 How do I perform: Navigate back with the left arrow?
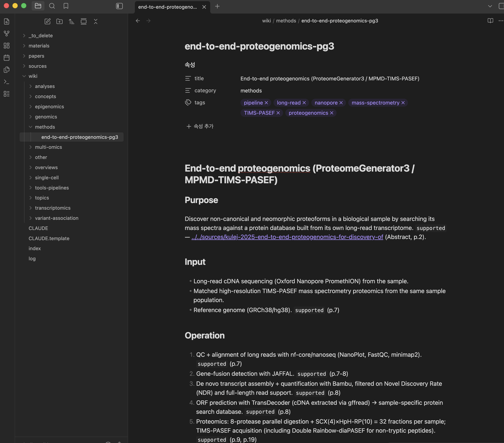coord(138,21)
